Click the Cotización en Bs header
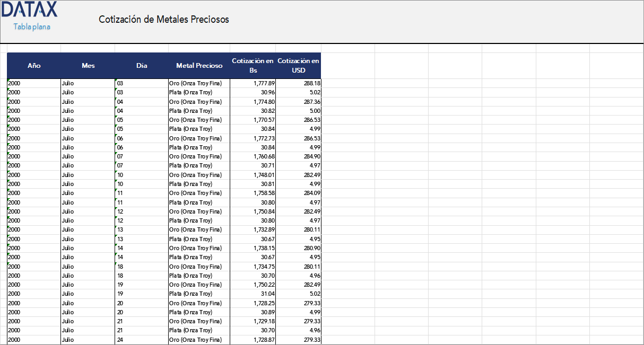This screenshot has width=644, height=345. 253,66
